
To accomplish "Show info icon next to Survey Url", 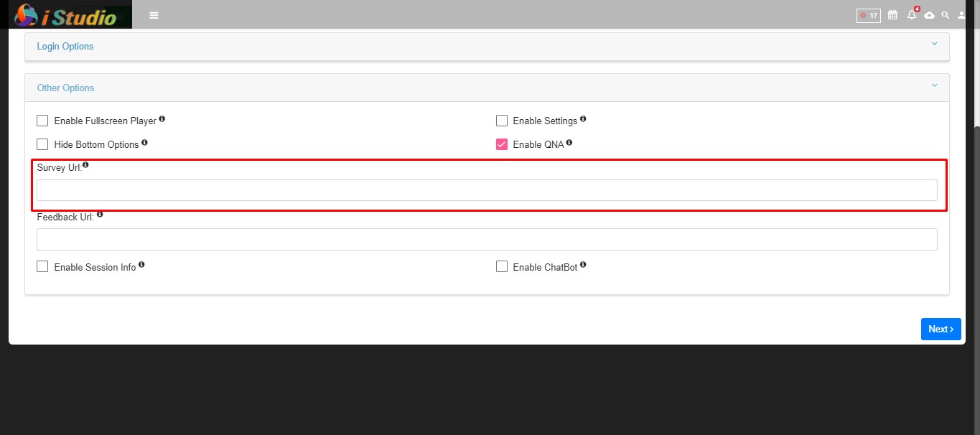I will click(x=86, y=165).
